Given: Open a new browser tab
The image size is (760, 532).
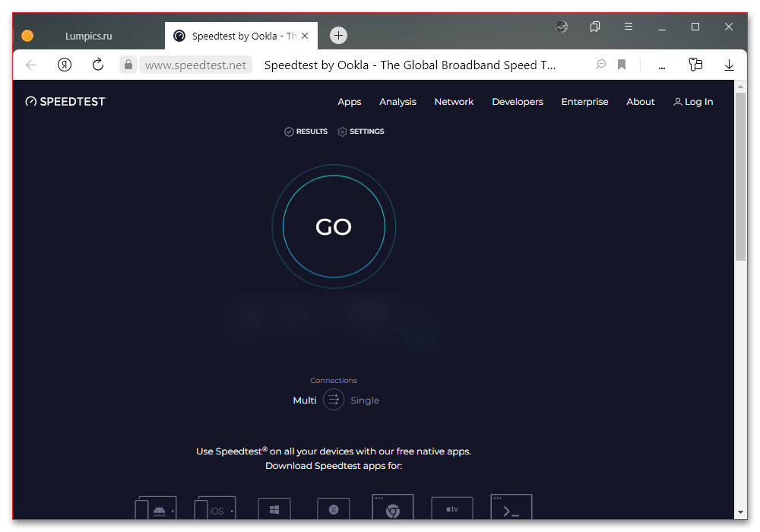Looking at the screenshot, I should [338, 36].
